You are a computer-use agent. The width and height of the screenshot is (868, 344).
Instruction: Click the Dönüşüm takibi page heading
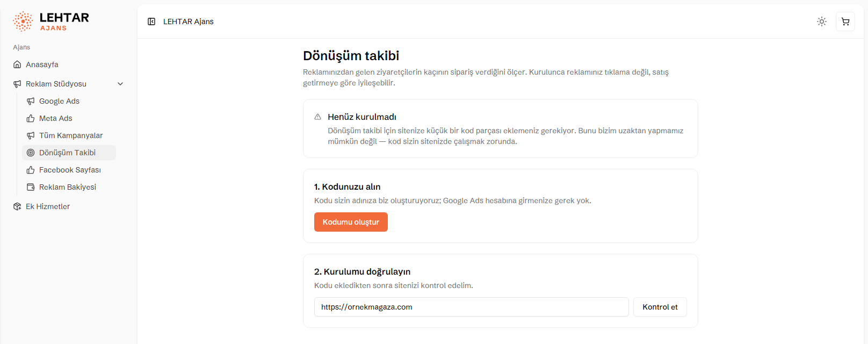tap(351, 56)
